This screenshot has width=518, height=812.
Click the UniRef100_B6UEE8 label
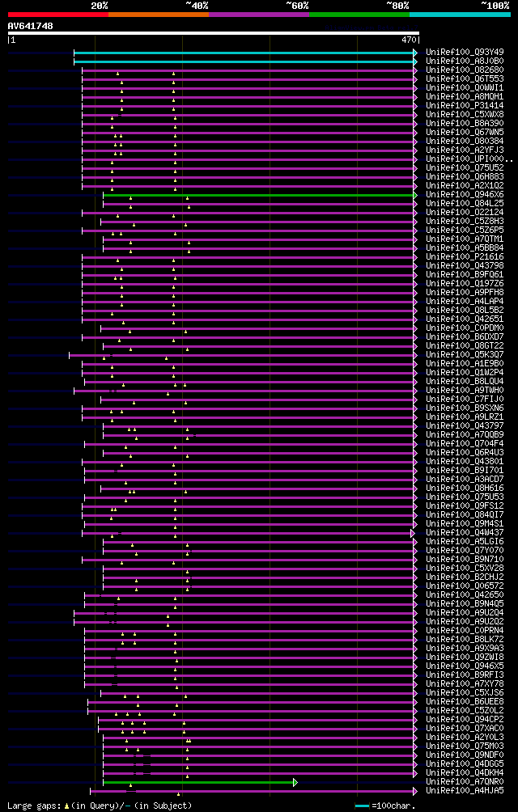pos(465,701)
